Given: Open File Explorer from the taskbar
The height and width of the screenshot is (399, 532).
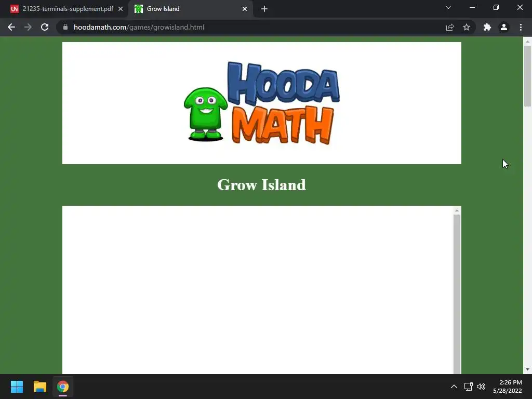Looking at the screenshot, I should pyautogui.click(x=39, y=387).
